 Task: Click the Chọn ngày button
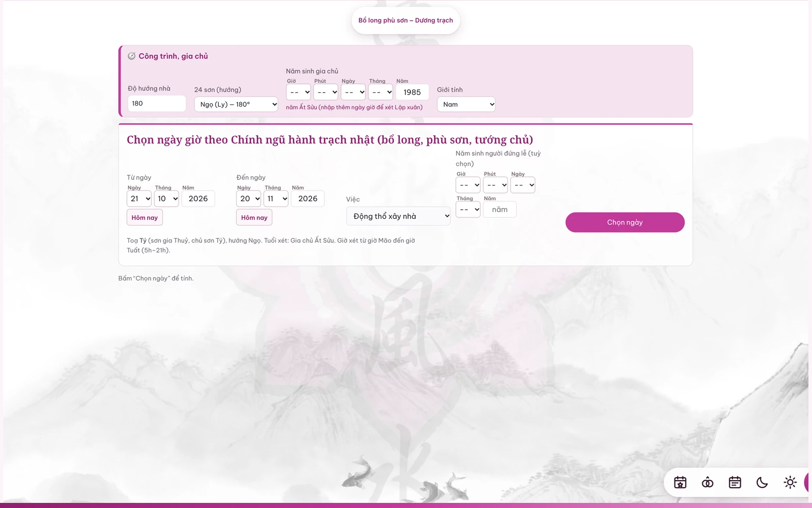pyautogui.click(x=625, y=223)
